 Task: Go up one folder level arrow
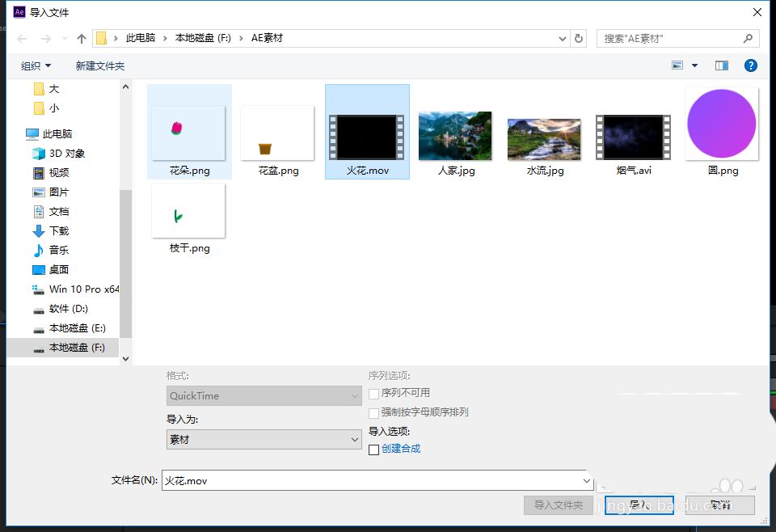coord(82,38)
